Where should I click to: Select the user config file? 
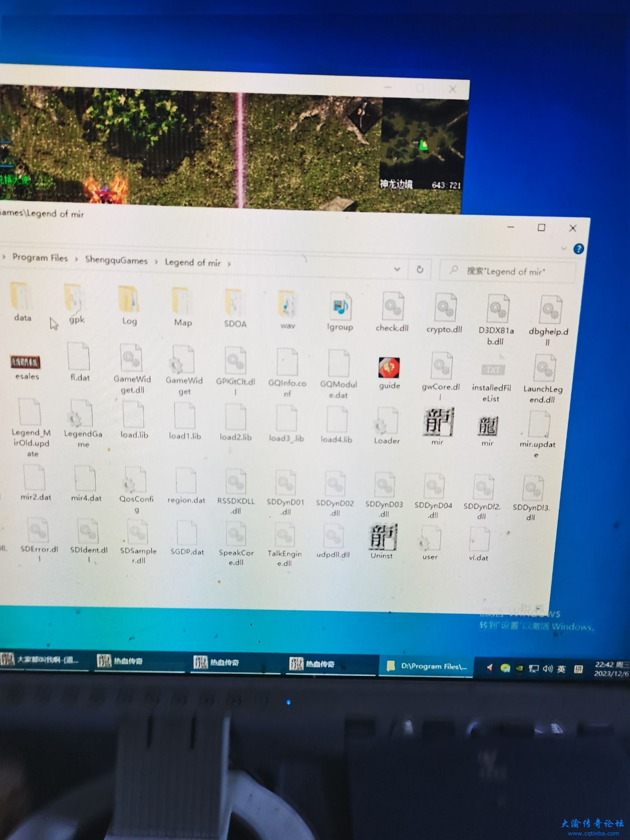pos(430,543)
